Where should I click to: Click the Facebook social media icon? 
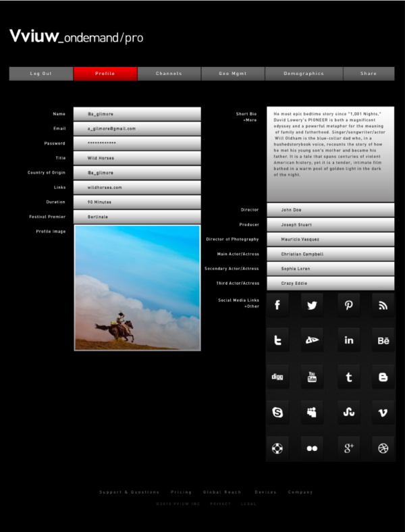[x=277, y=305]
